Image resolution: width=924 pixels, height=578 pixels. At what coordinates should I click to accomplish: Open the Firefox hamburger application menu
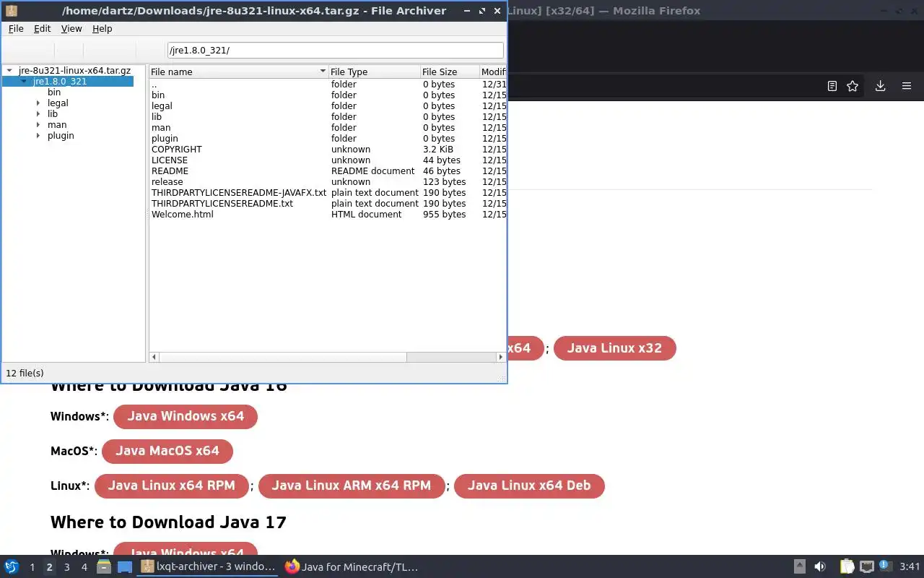tap(907, 86)
